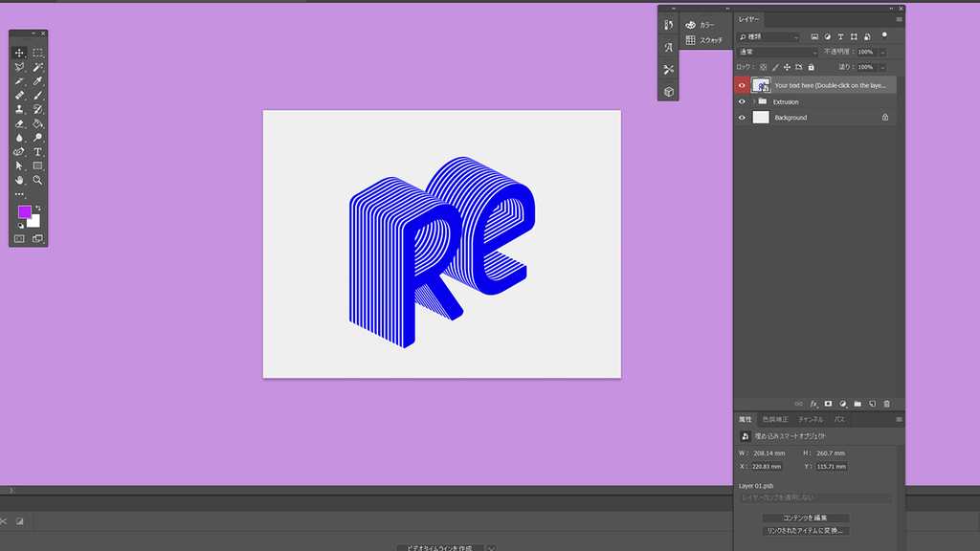Select the Dodge tool
980x551 pixels.
(37, 138)
